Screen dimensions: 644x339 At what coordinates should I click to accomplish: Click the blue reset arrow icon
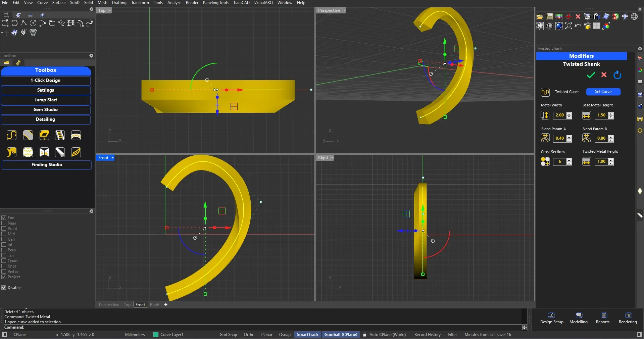[617, 75]
